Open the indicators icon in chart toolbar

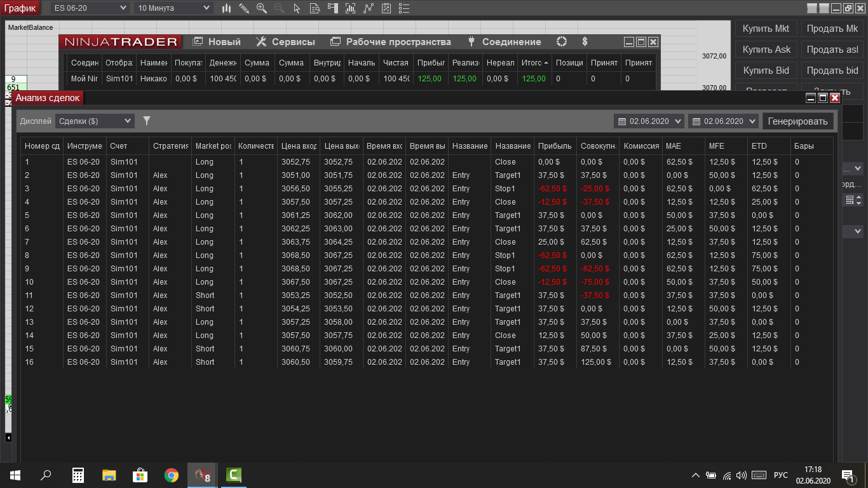(x=351, y=8)
